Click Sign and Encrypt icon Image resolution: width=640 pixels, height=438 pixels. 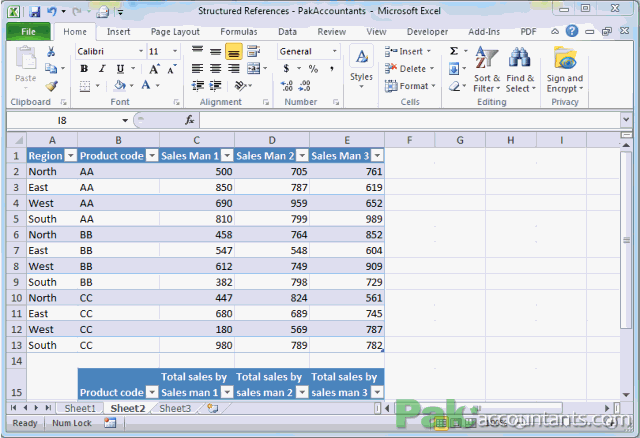coord(565,69)
